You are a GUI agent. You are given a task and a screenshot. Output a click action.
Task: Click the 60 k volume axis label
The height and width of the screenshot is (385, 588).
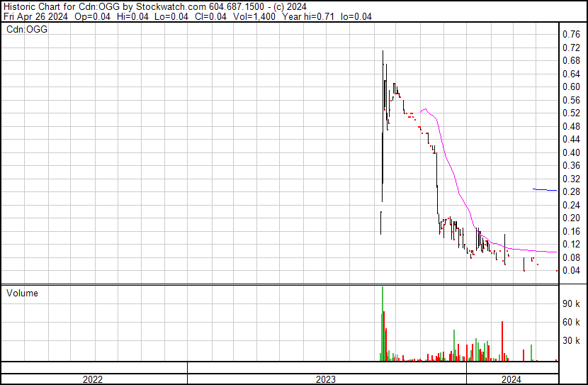[571, 323]
